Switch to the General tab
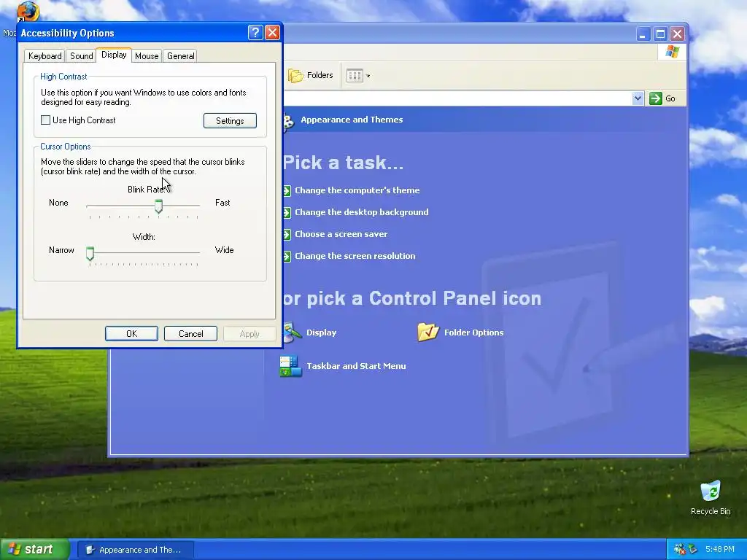 [181, 55]
